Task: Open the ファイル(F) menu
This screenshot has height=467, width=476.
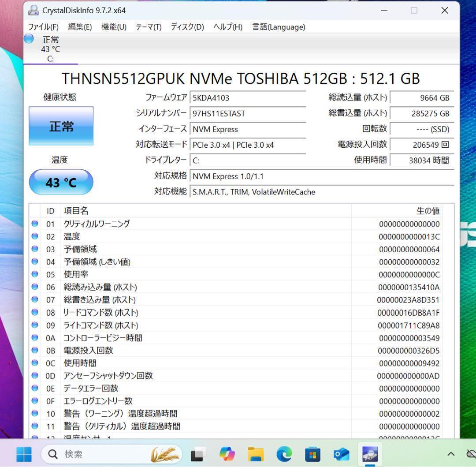Action: pos(43,27)
